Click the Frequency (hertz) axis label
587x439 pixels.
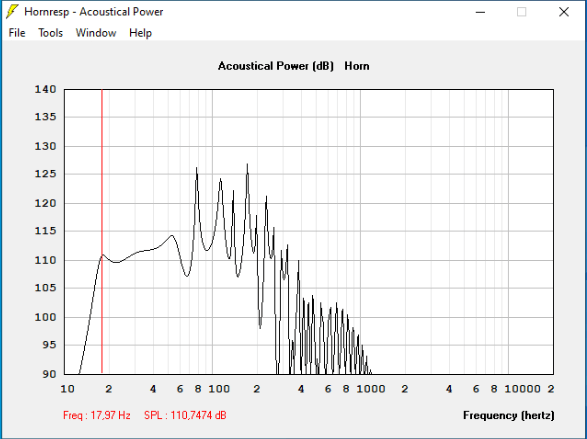(x=508, y=415)
